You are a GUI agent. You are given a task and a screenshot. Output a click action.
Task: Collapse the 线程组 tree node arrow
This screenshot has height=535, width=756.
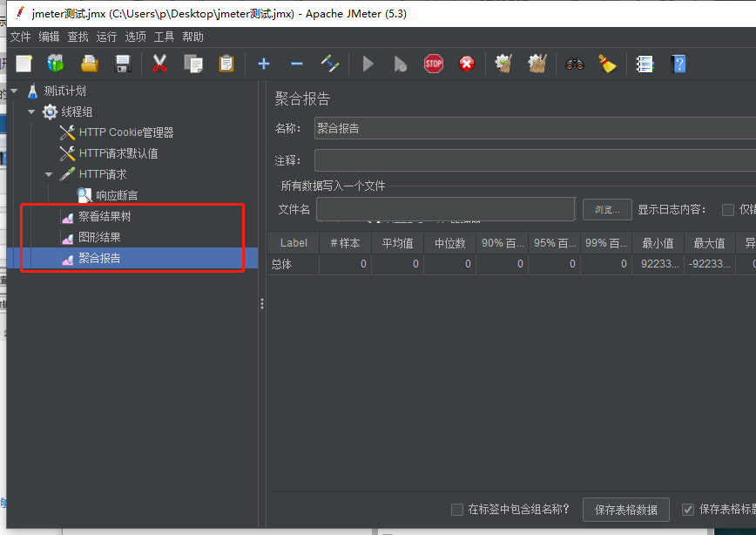click(31, 112)
